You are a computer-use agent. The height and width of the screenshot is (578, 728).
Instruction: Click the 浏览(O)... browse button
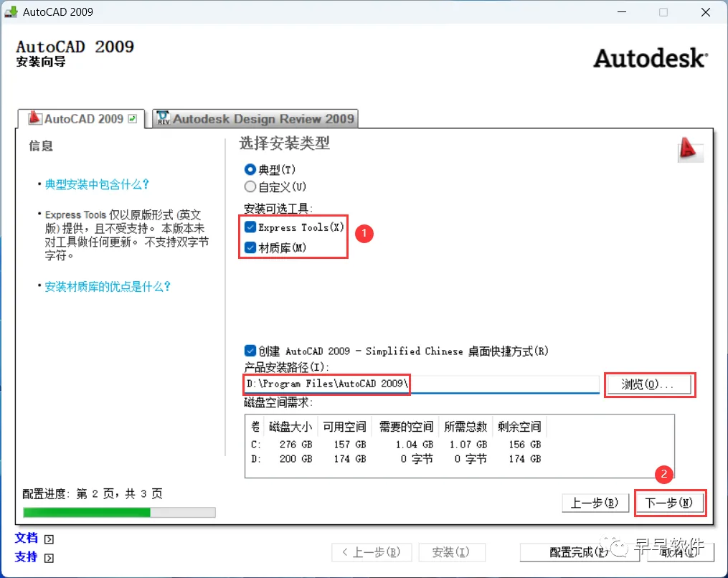(x=649, y=384)
